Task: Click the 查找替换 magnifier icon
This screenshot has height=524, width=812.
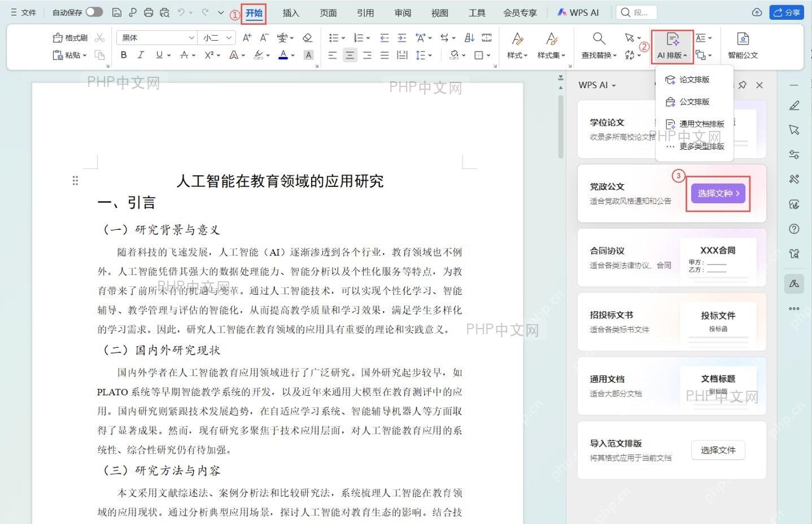Action: [x=599, y=38]
